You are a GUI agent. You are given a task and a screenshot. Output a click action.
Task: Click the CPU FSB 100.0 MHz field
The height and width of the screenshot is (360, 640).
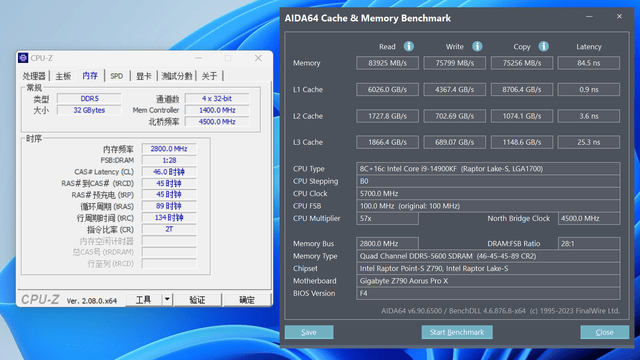coord(488,206)
